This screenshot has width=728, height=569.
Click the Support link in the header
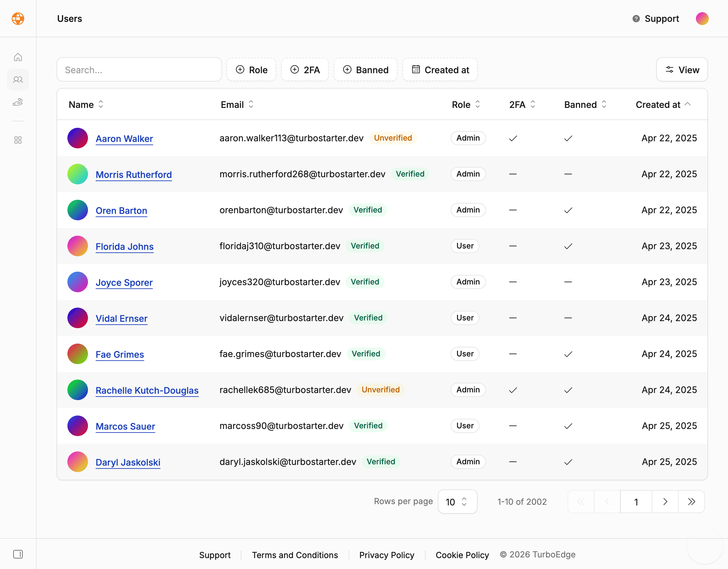pos(662,19)
